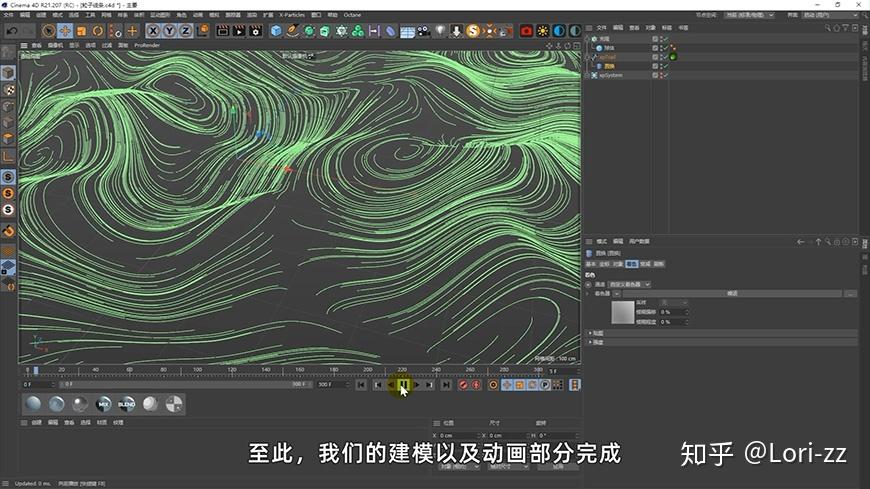Open the color mode dropdown in attributes
This screenshot has height=489, width=870.
click(x=630, y=284)
